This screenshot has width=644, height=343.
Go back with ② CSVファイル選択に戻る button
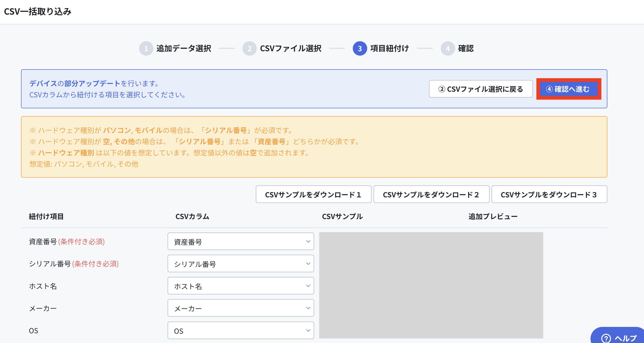pos(481,89)
